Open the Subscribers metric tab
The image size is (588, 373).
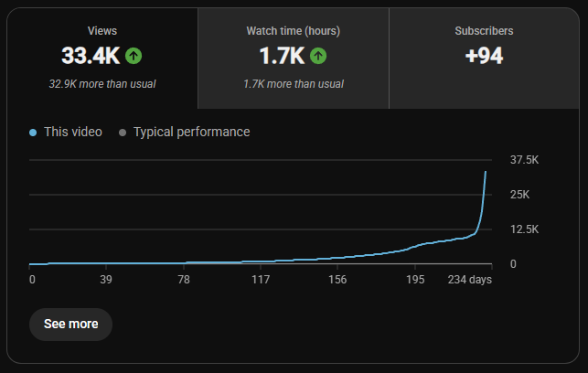(484, 59)
